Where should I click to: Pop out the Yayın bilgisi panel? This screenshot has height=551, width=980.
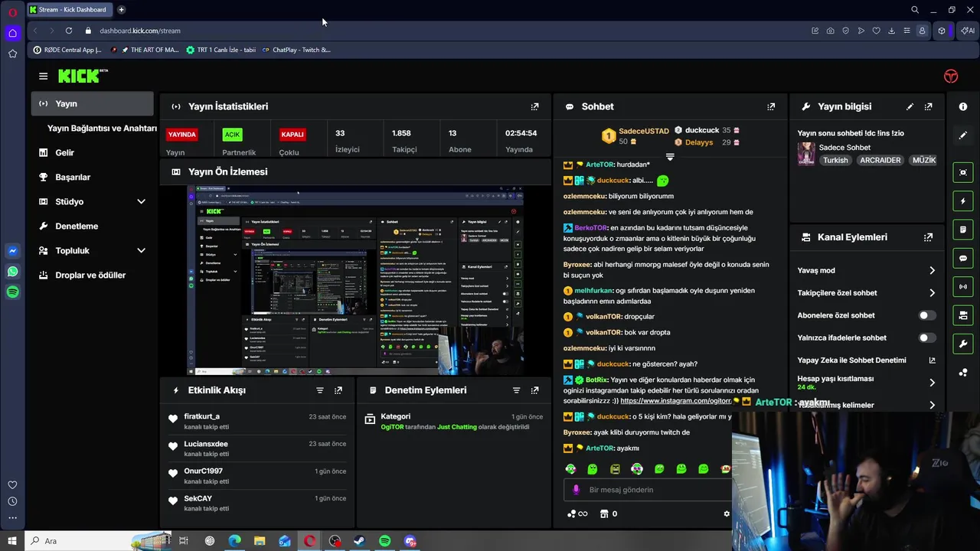[x=928, y=106]
